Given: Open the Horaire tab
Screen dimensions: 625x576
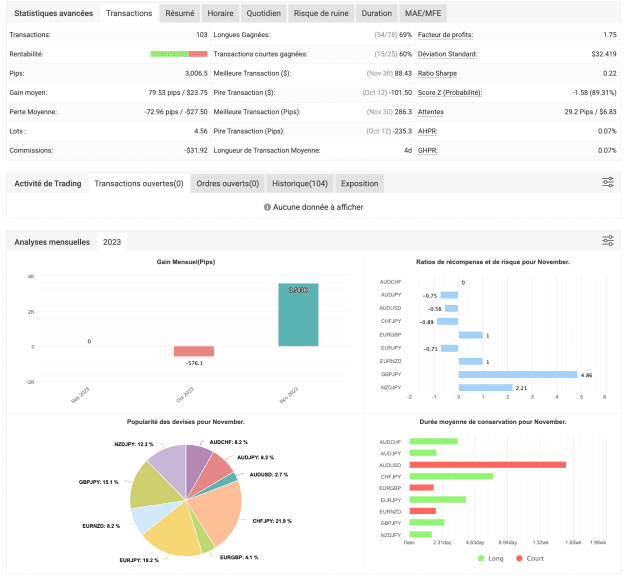Looking at the screenshot, I should click(x=220, y=13).
